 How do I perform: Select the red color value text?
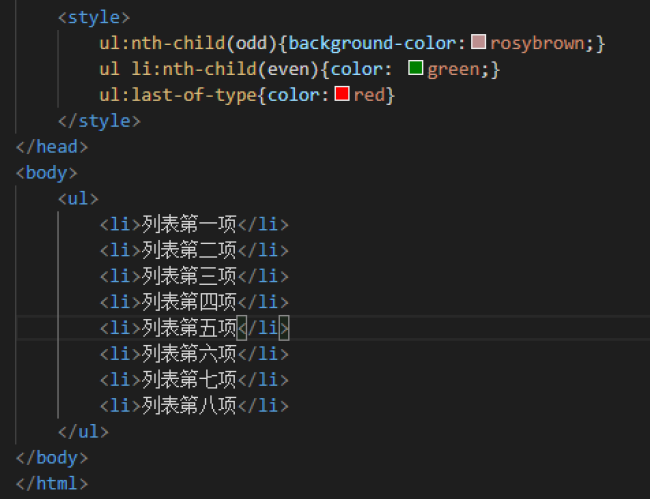369,95
